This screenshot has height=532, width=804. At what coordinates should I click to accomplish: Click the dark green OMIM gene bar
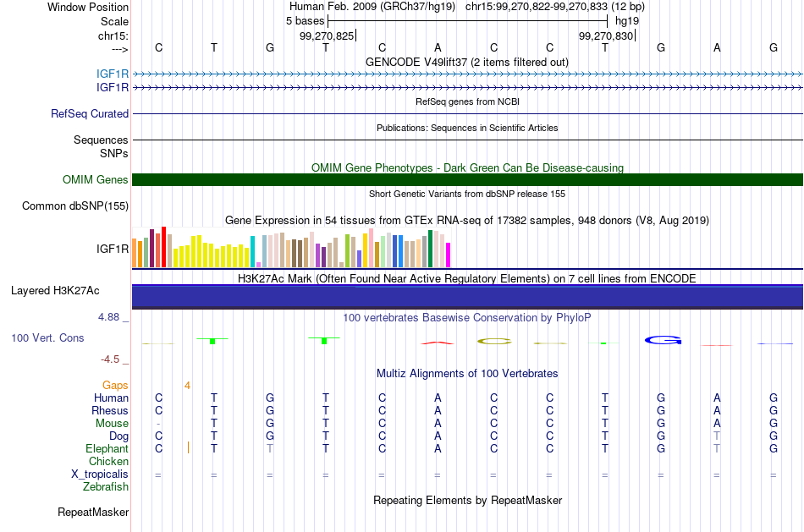(x=467, y=180)
